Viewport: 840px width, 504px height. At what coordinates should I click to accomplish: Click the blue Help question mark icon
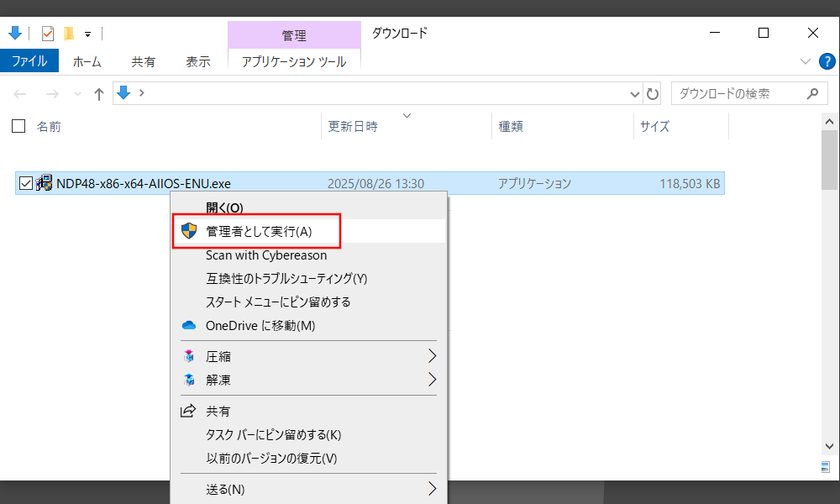[x=827, y=61]
